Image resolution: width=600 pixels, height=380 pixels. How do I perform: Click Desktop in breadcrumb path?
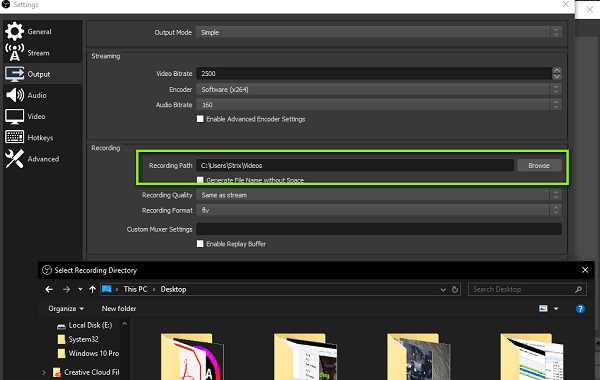173,289
